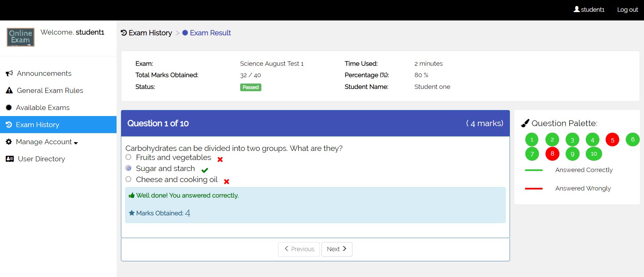Click the green checkmark beside Sugar and starch
644x277 pixels.
(205, 170)
